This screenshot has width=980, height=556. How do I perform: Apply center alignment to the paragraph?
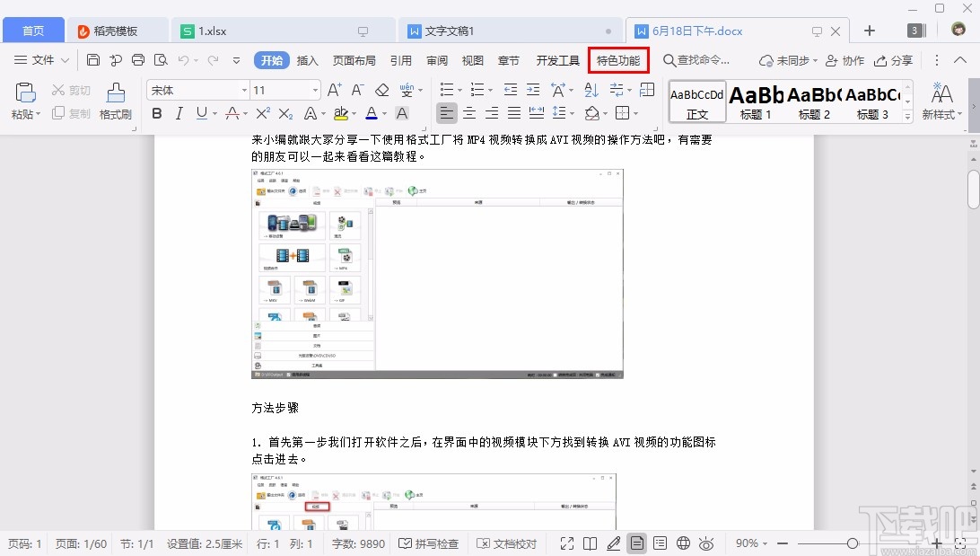pyautogui.click(x=469, y=112)
